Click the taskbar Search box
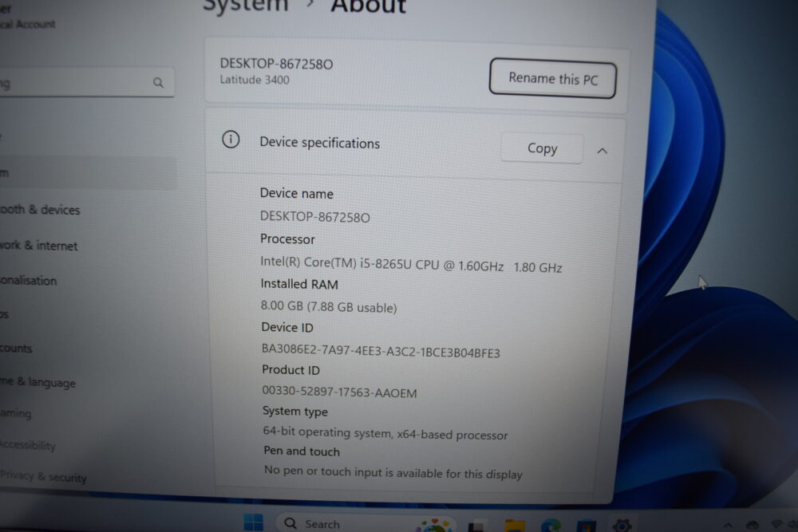The width and height of the screenshot is (798, 532). click(x=366, y=523)
